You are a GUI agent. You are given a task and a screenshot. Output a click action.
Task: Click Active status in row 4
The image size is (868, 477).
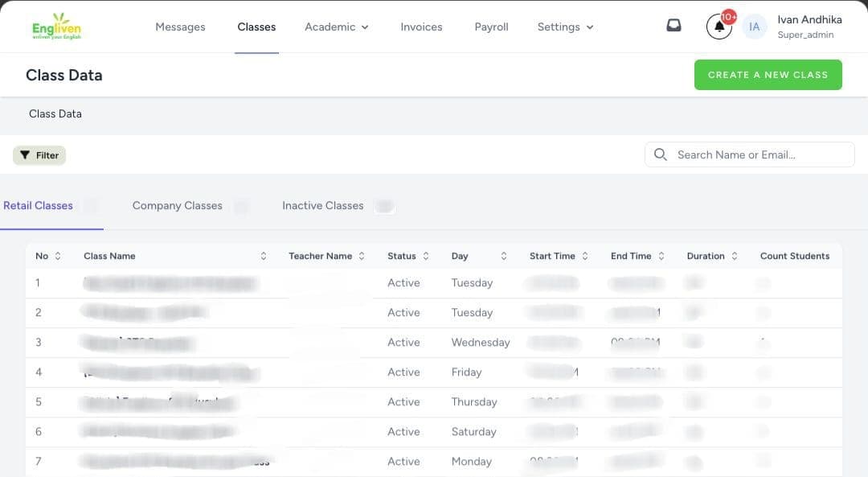[403, 372]
